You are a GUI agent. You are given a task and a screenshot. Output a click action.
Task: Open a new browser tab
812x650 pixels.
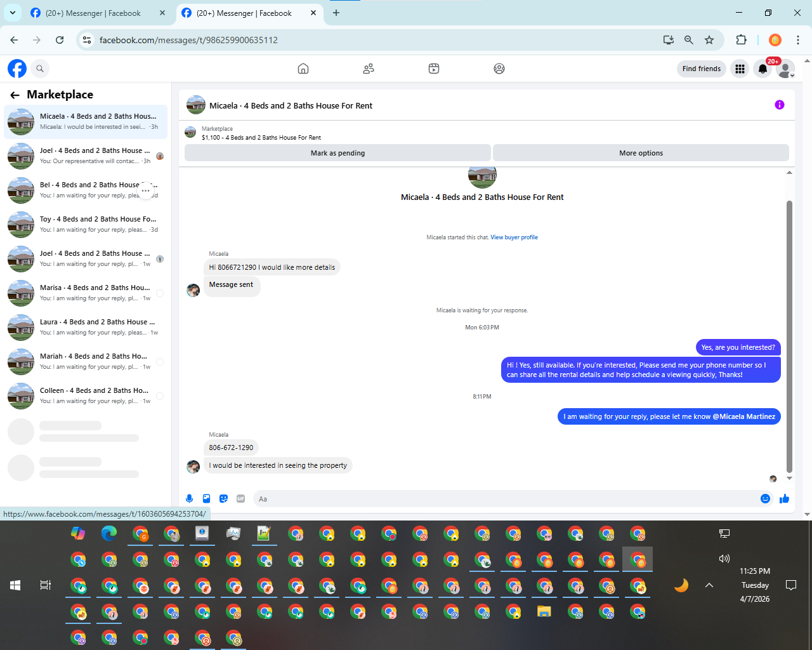pyautogui.click(x=336, y=13)
